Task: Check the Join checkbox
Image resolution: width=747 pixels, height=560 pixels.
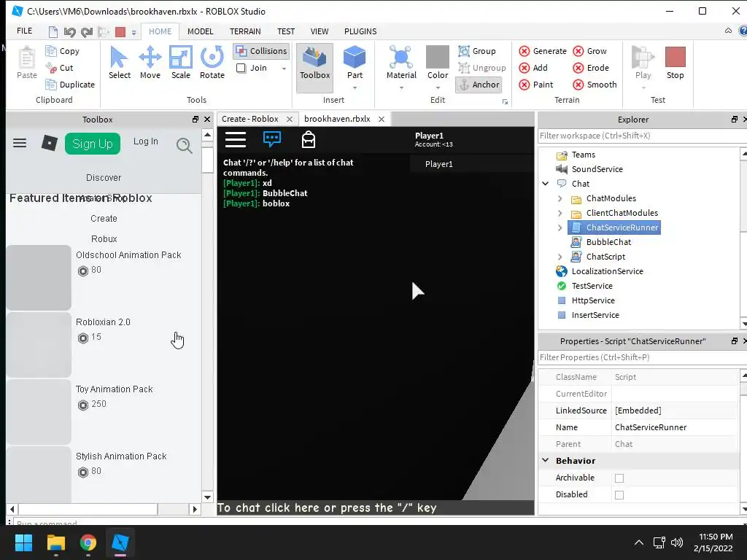Action: pos(241,68)
